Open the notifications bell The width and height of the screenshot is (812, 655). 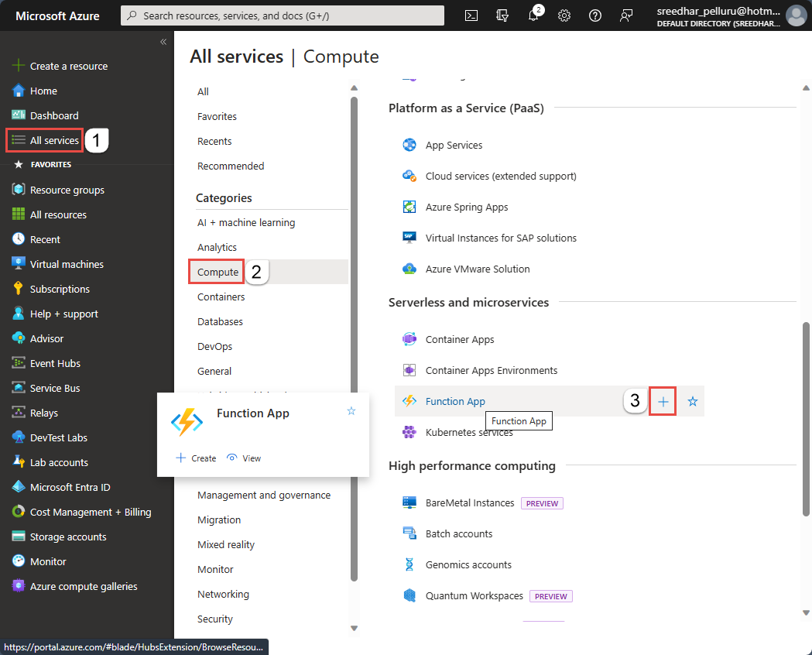click(x=534, y=15)
